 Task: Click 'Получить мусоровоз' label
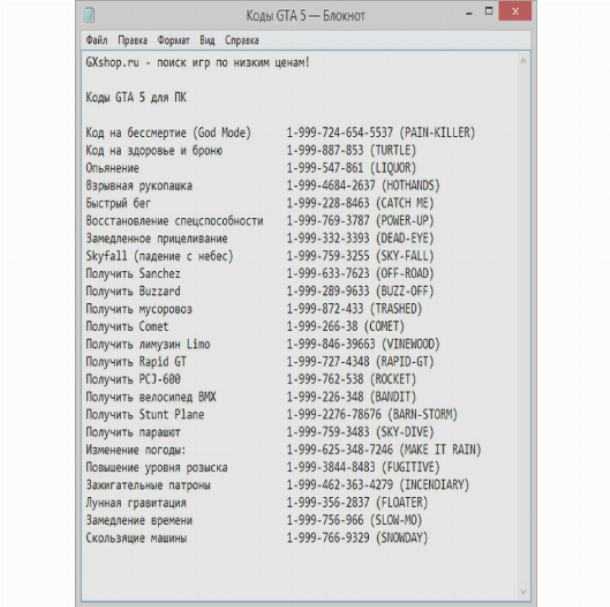(138, 309)
